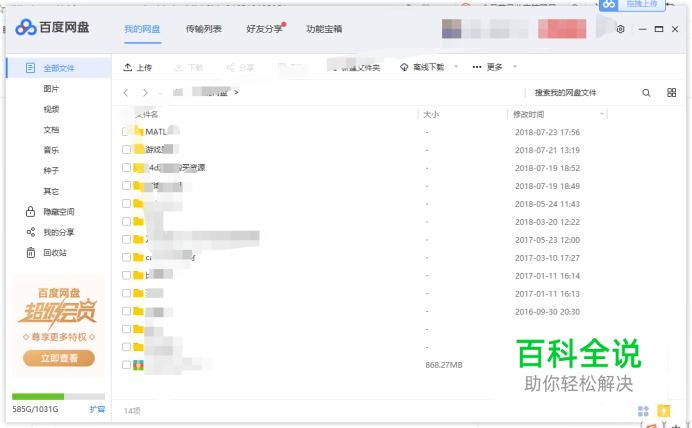
Task: Click the 离线下载 cloud download button
Action: tap(422, 67)
